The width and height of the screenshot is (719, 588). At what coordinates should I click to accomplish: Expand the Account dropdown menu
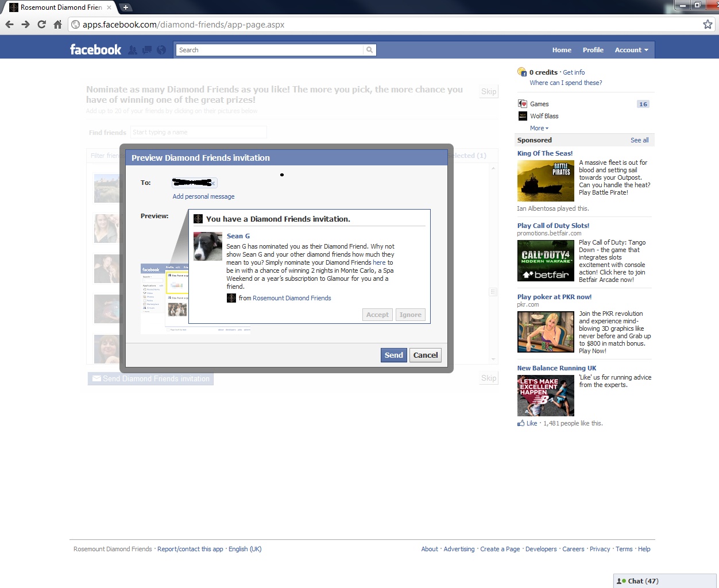(x=631, y=50)
